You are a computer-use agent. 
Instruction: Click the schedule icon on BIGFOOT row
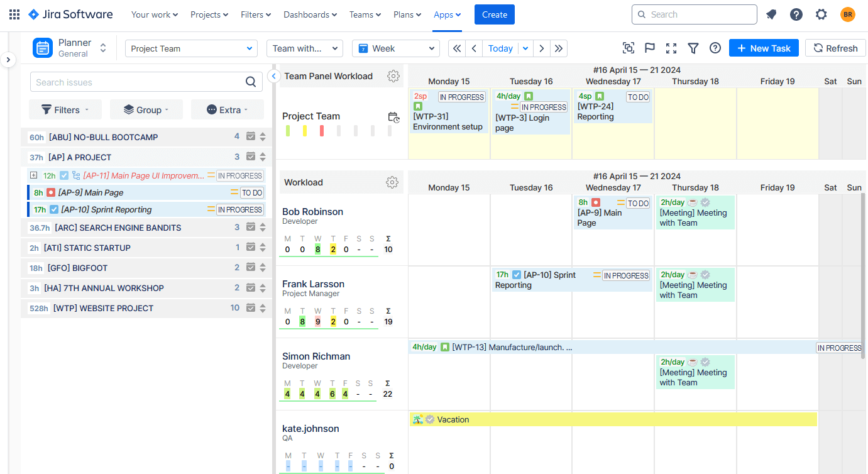tap(251, 267)
